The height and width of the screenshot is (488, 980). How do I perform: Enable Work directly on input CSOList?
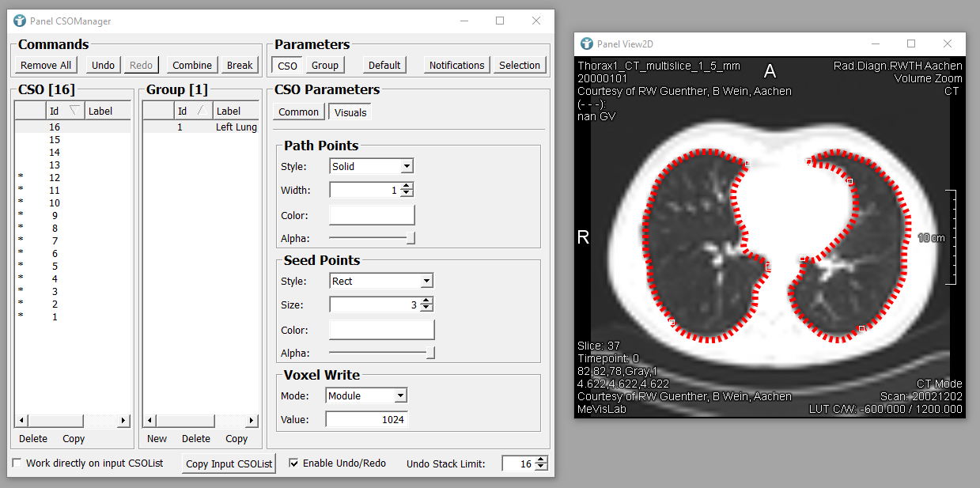pos(17,463)
